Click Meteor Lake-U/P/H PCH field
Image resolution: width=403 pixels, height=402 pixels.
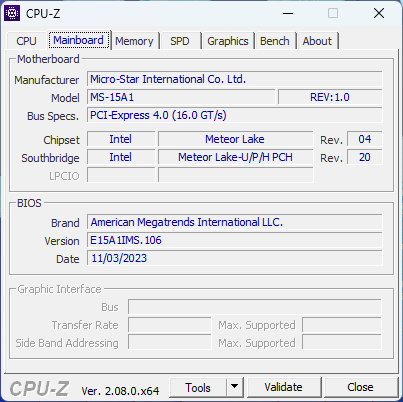click(x=236, y=157)
